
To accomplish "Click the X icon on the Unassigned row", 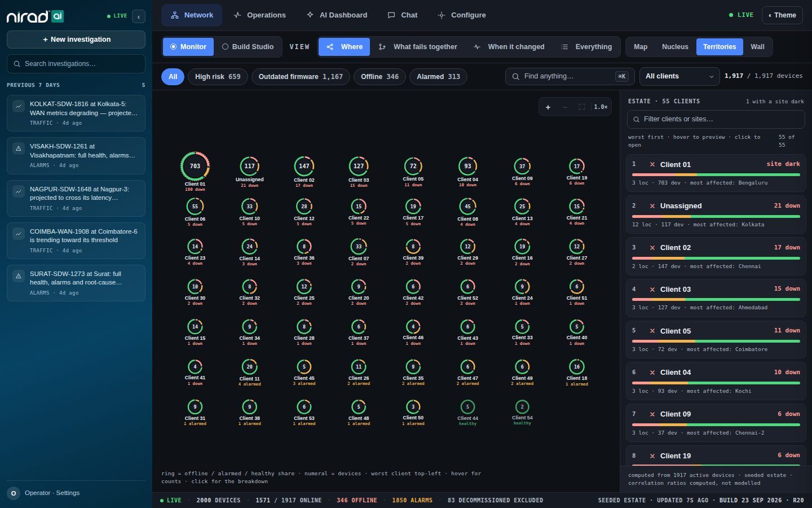I will click(652, 206).
